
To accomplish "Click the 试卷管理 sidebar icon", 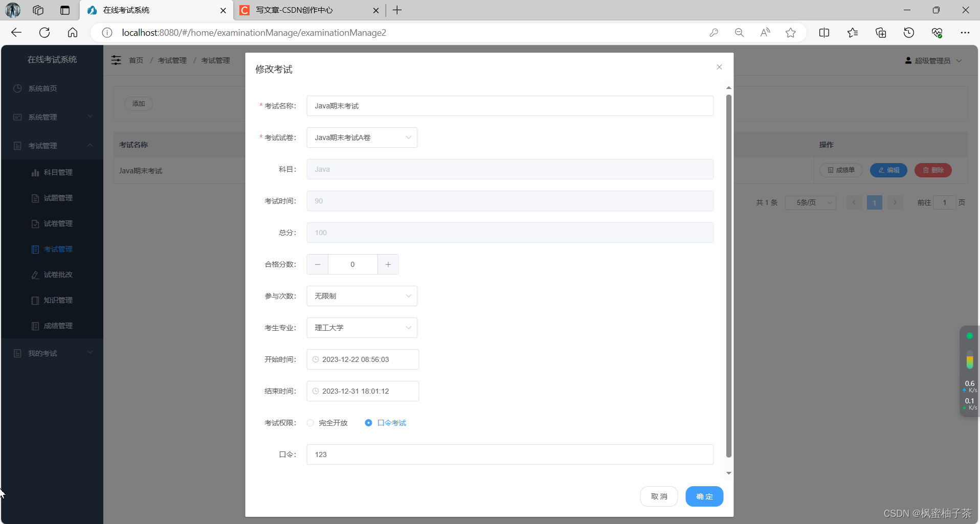I will [x=35, y=223].
